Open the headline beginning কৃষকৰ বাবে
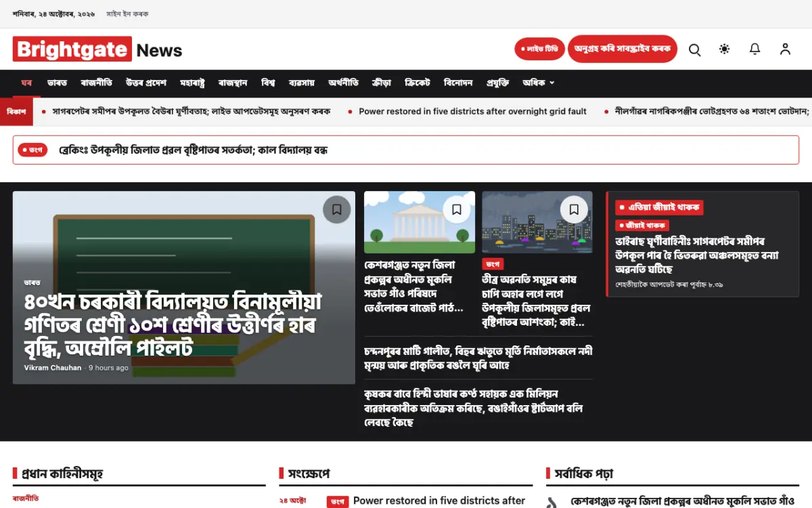Image resolution: width=812 pixels, height=508 pixels. pos(474,408)
